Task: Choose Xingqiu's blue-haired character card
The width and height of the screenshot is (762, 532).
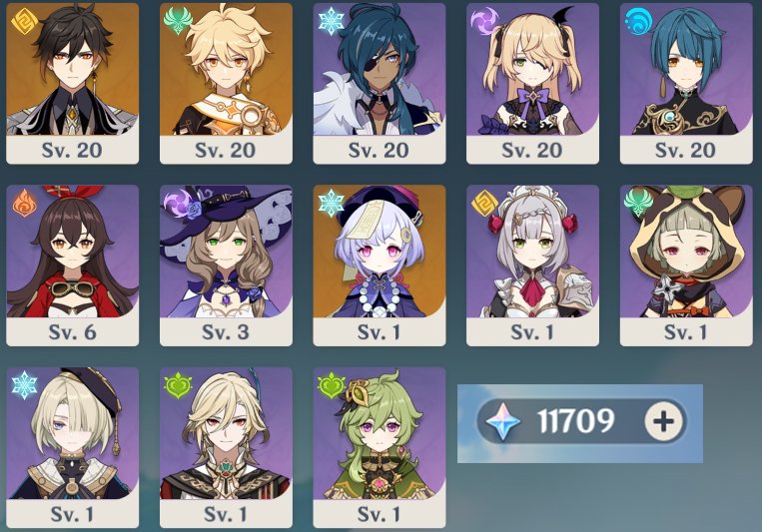Action: [x=686, y=83]
